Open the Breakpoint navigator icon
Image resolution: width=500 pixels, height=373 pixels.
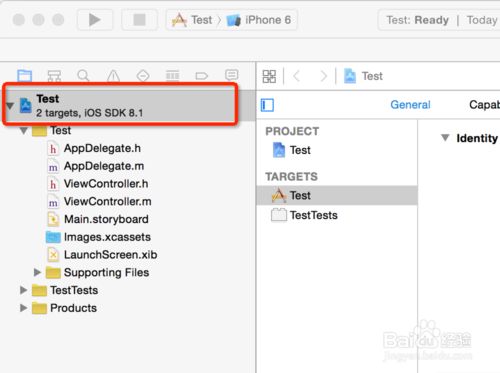click(202, 76)
